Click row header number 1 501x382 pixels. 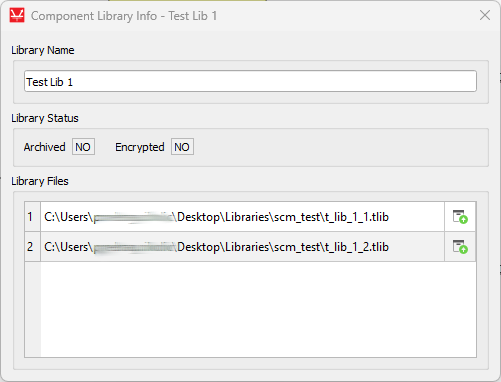32,217
